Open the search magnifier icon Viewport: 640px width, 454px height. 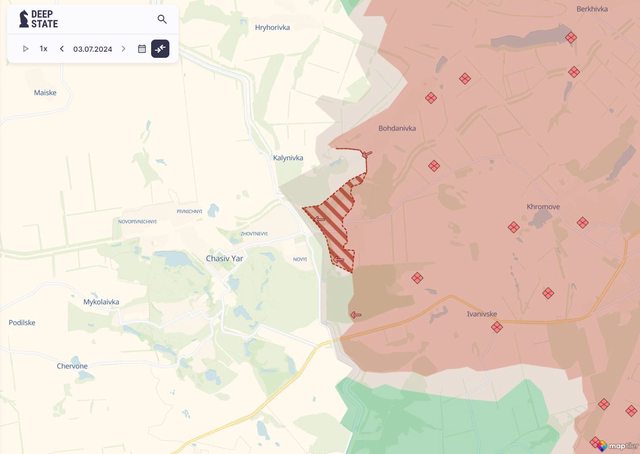point(162,19)
